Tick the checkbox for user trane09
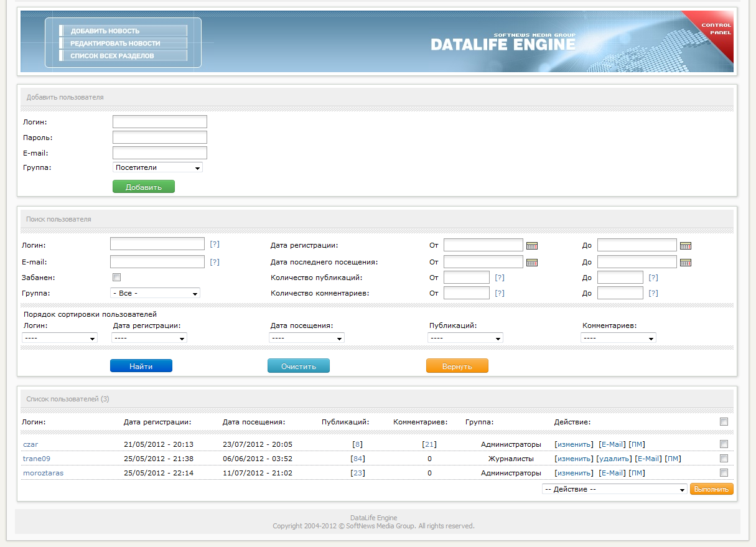Screen dimensions: 756x547 (x=724, y=459)
